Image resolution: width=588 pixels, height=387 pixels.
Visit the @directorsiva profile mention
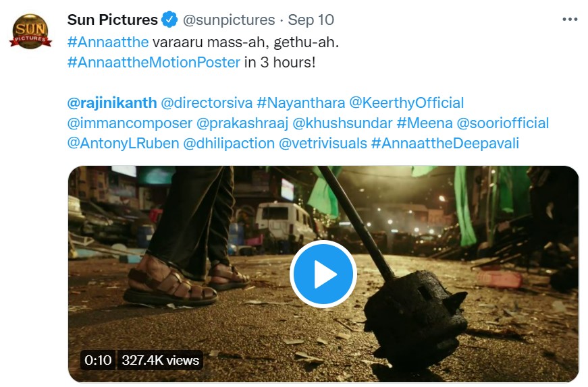tap(207, 103)
